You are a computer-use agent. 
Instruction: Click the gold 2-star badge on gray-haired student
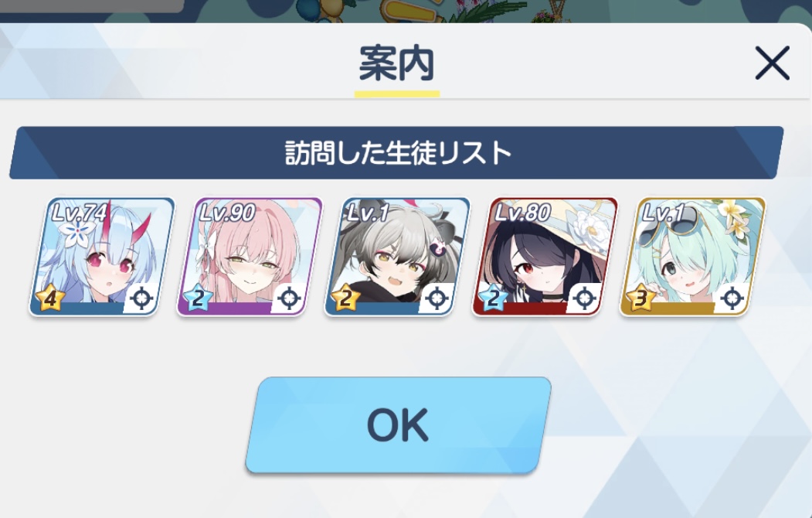(345, 298)
